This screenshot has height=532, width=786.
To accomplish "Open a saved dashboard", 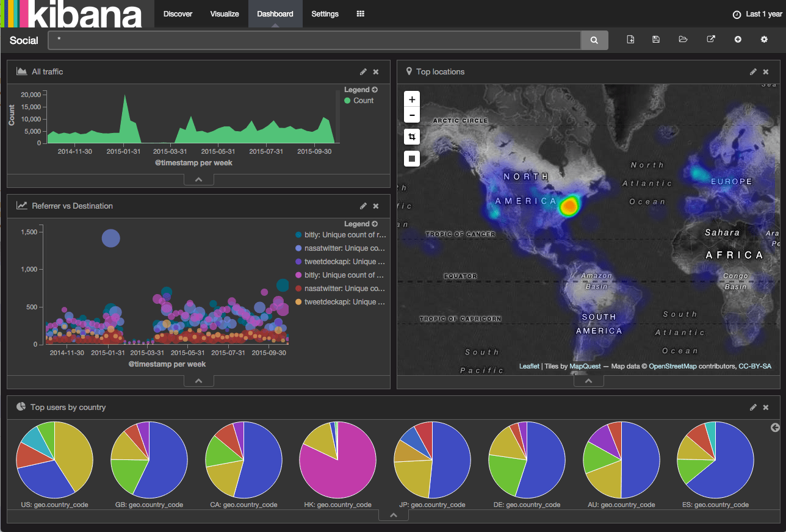I will (683, 39).
